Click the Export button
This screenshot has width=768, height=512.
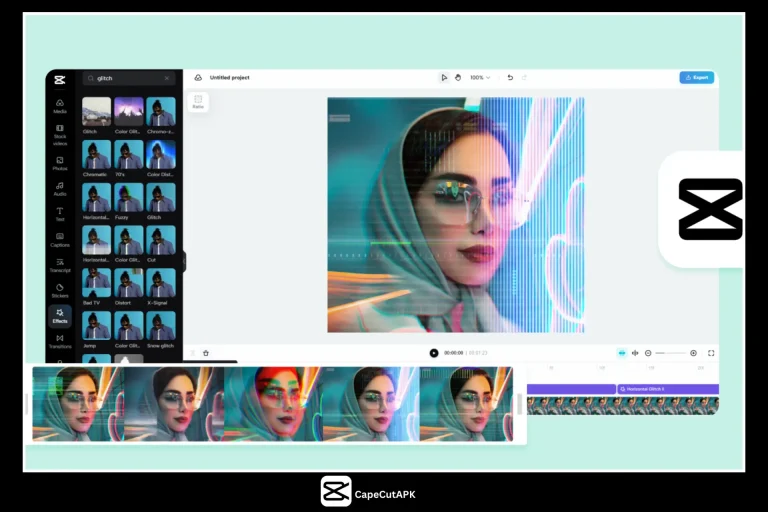[696, 77]
